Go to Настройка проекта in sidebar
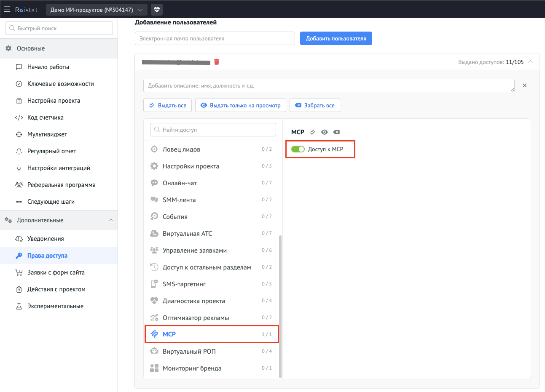Screen dimensions: 545x392 click(59, 101)
